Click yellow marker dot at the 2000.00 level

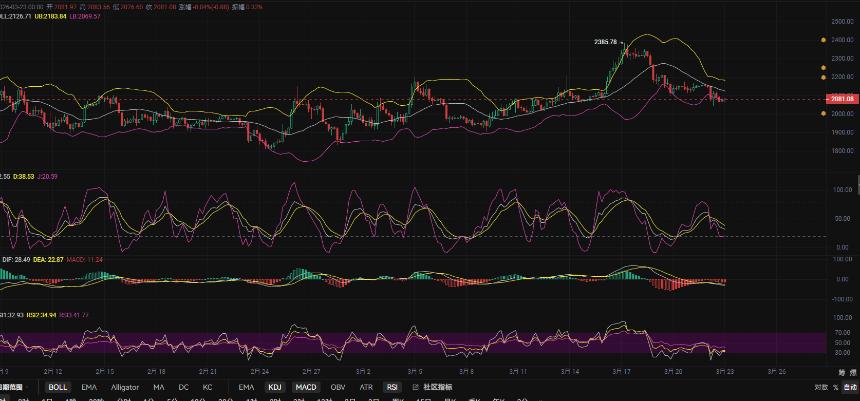(823, 114)
